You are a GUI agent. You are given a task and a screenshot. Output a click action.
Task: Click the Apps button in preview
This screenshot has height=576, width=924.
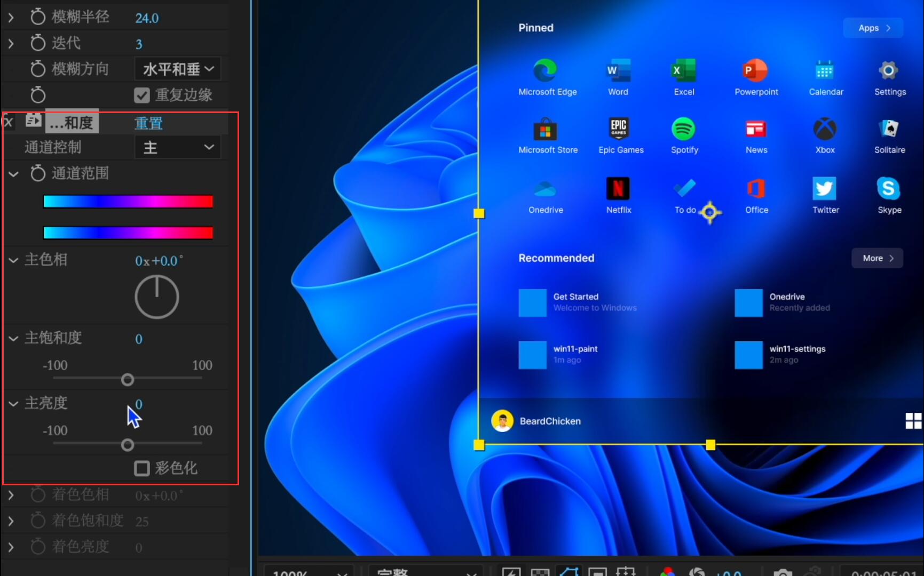pos(873,28)
